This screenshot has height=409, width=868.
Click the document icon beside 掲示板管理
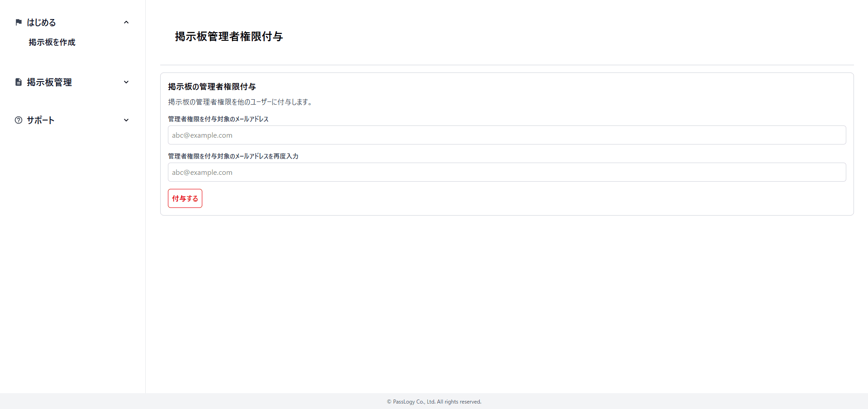click(x=19, y=82)
